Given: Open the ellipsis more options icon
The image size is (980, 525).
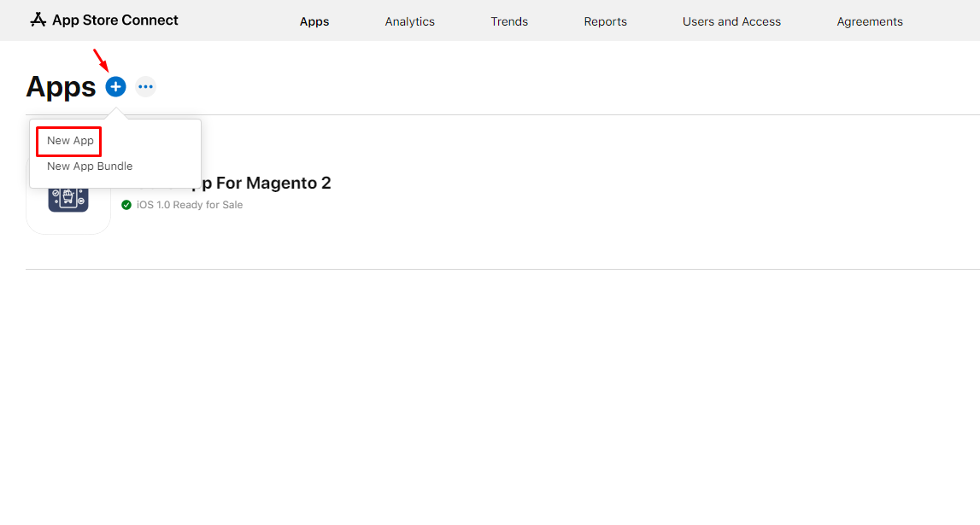Looking at the screenshot, I should coord(145,86).
